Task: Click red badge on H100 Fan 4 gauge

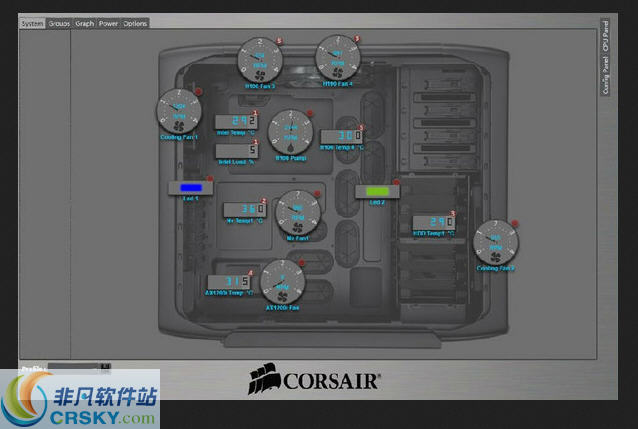Action: 357,39
